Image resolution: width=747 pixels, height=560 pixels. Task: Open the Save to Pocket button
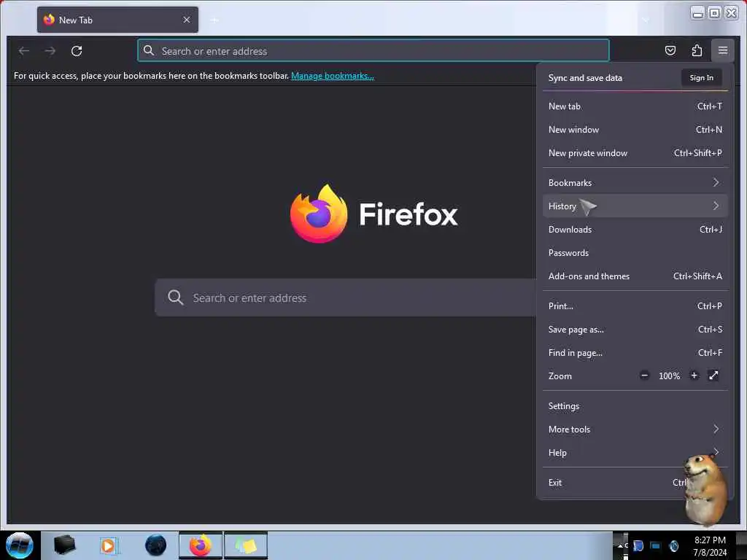pyautogui.click(x=670, y=50)
